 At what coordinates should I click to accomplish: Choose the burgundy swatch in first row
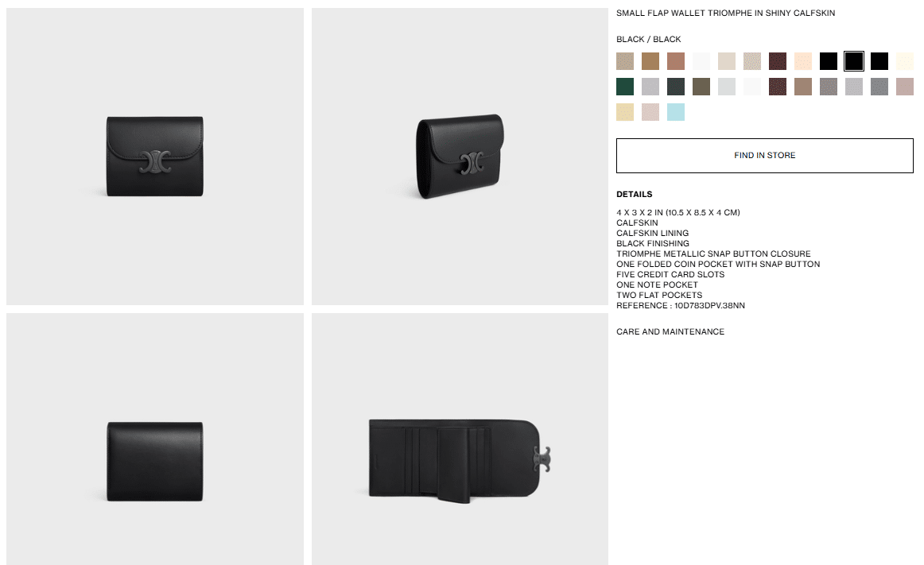point(777,61)
